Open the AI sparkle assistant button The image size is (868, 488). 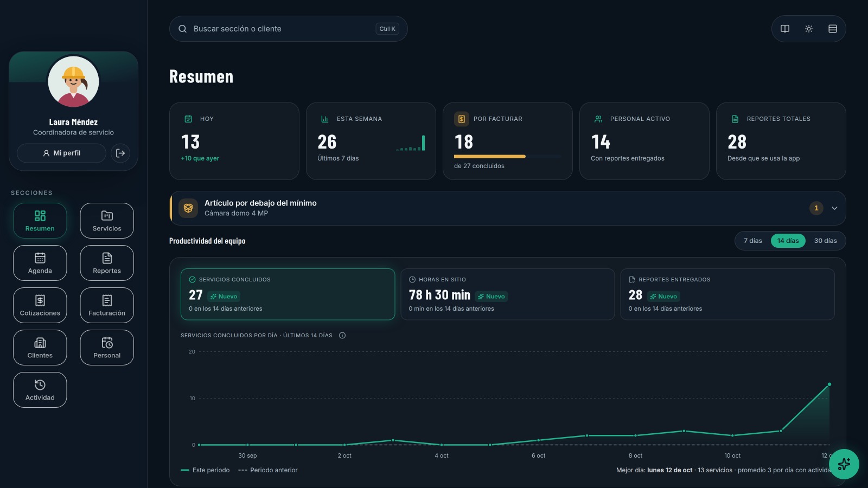pyautogui.click(x=844, y=464)
